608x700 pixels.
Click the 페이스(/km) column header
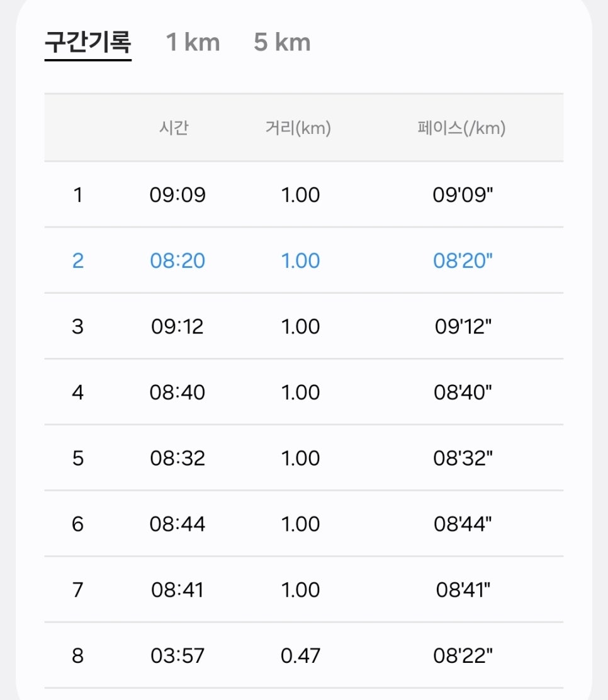461,128
